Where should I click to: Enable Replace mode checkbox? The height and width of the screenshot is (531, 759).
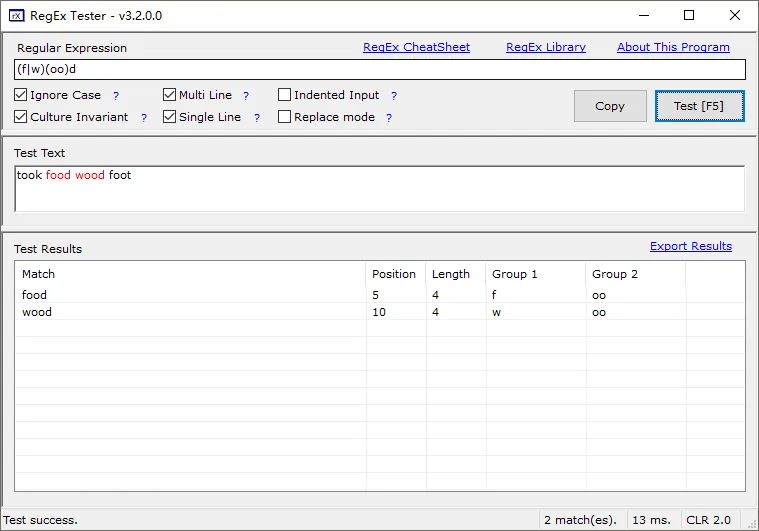pos(285,117)
